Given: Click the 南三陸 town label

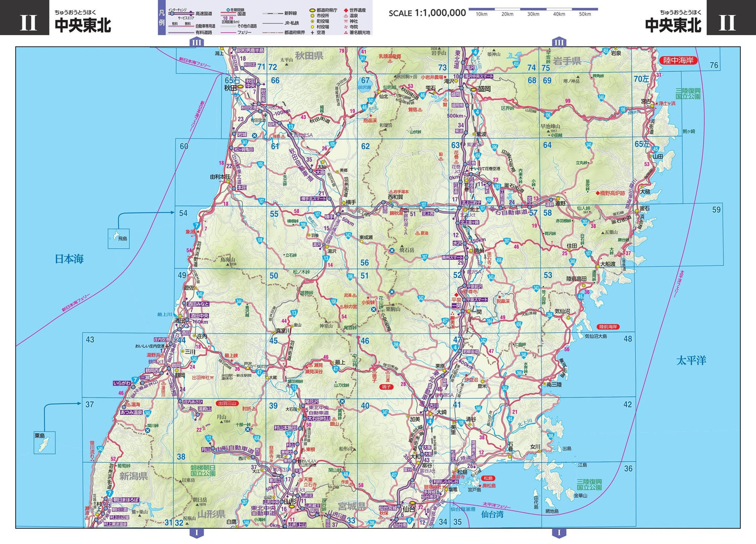Looking at the screenshot, I should click(x=553, y=384).
